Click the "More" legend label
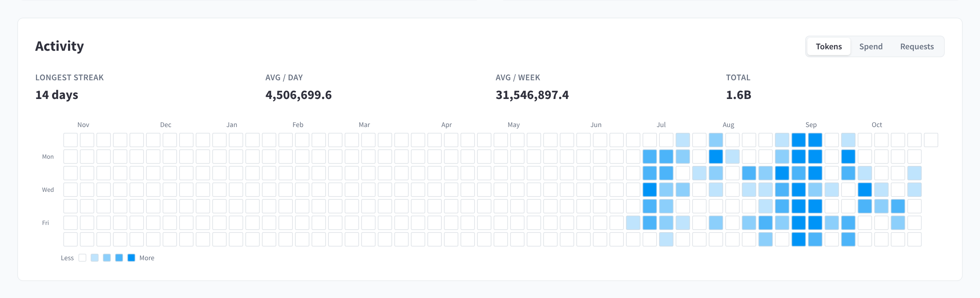Viewport: 980px width, 298px height. (x=147, y=258)
